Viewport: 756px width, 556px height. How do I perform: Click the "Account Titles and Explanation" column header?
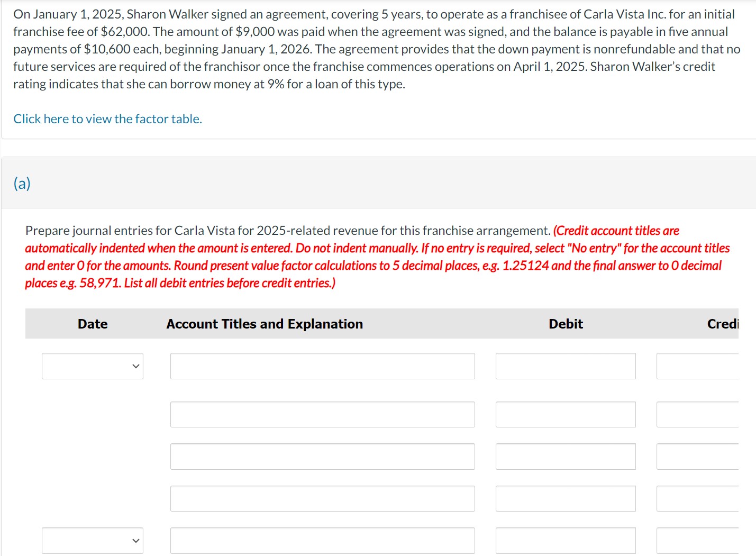coord(265,324)
